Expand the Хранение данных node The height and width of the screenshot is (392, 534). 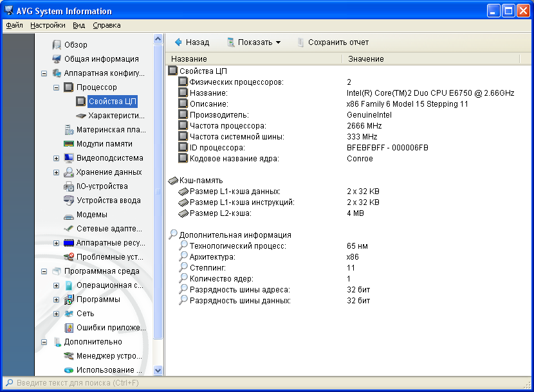56,172
